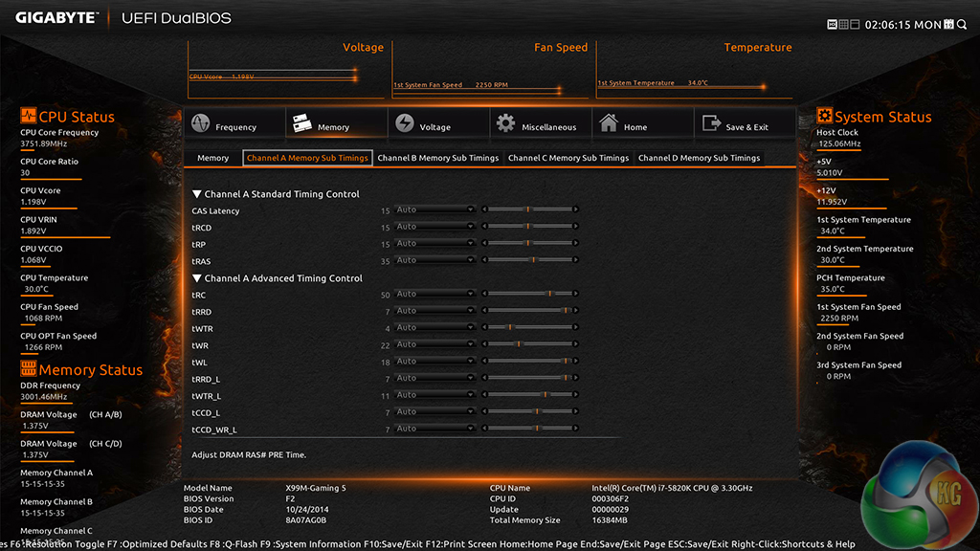Open the CAS Latency Auto dropdown

pyautogui.click(x=434, y=209)
